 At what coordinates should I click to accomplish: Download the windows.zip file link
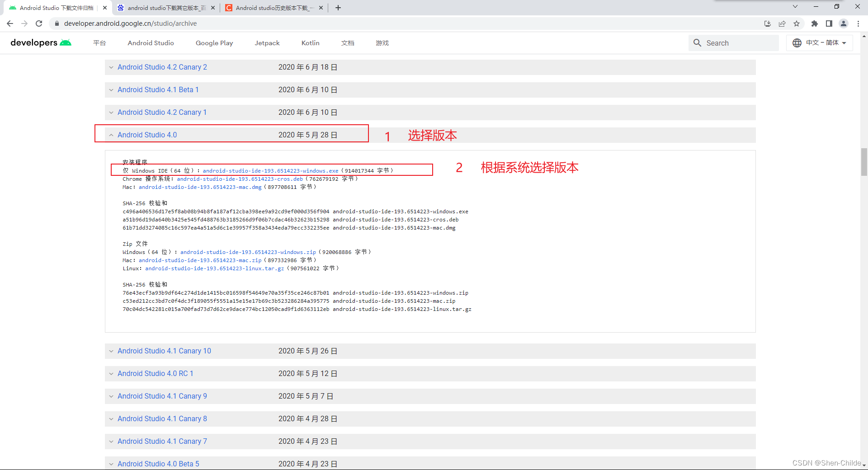tap(248, 252)
